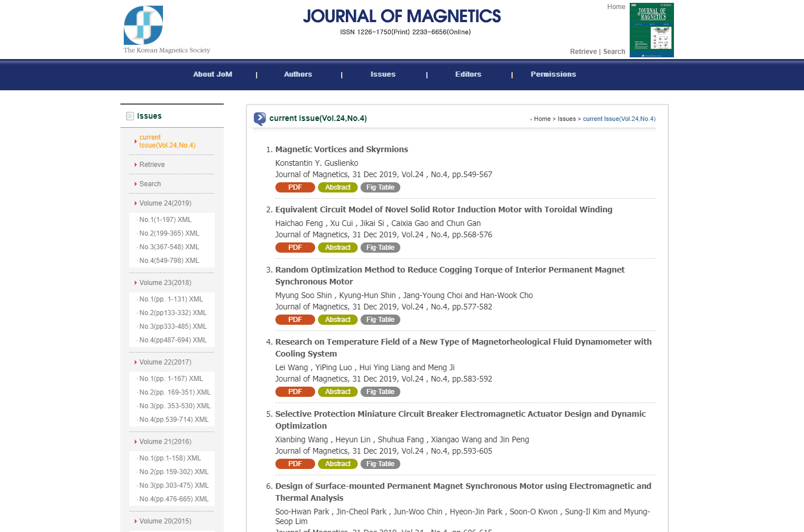Open Fig·Table for Random Optimization Method article
The image size is (804, 532).
380,320
